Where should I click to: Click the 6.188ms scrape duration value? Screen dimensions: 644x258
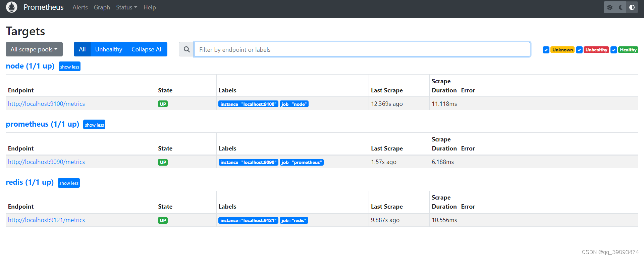click(x=443, y=162)
